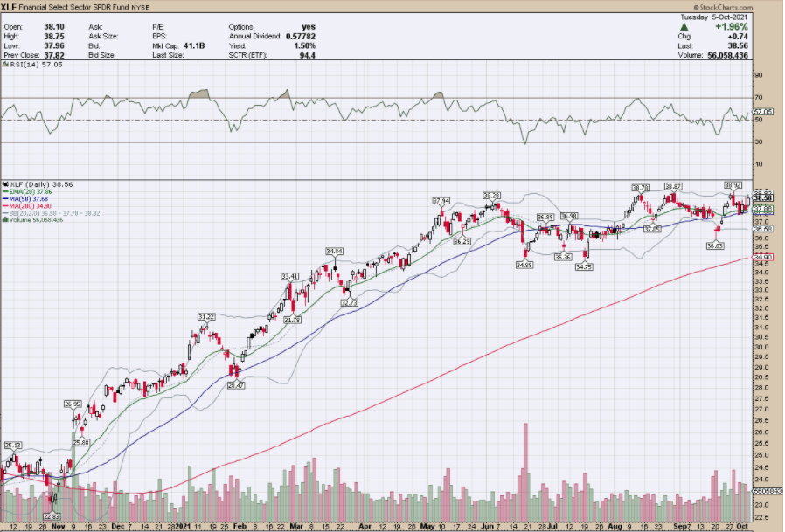The image size is (785, 532).
Task: Click the Prev Close value 37.82
Action: [x=54, y=55]
